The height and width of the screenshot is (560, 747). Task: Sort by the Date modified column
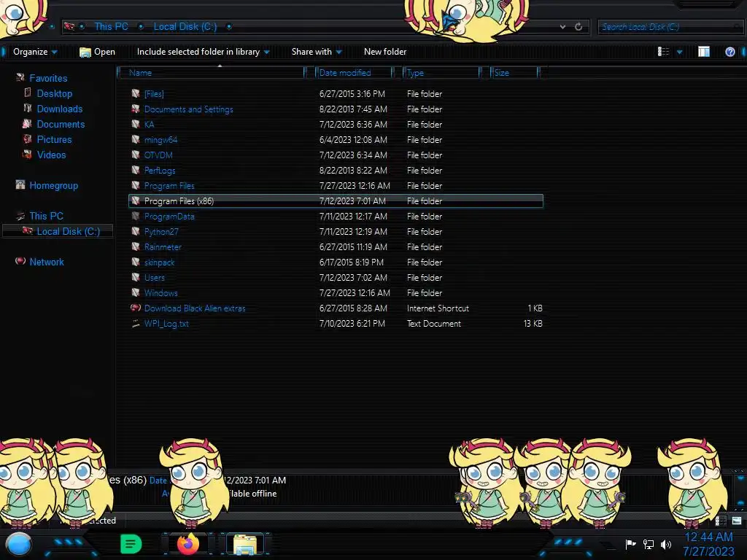[x=355, y=73]
